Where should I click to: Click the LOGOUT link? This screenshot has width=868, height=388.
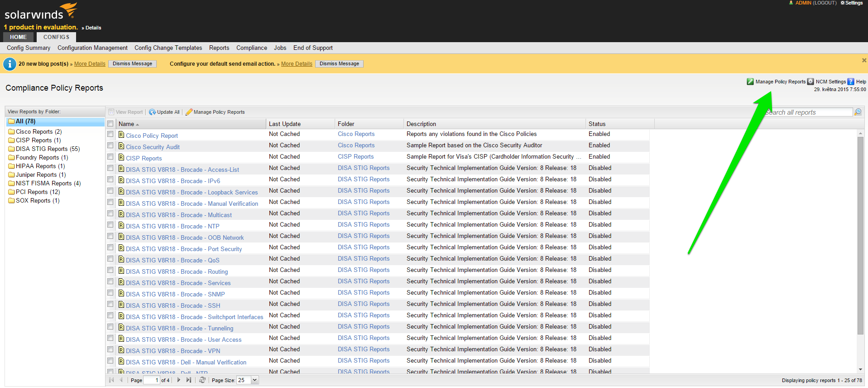(825, 3)
